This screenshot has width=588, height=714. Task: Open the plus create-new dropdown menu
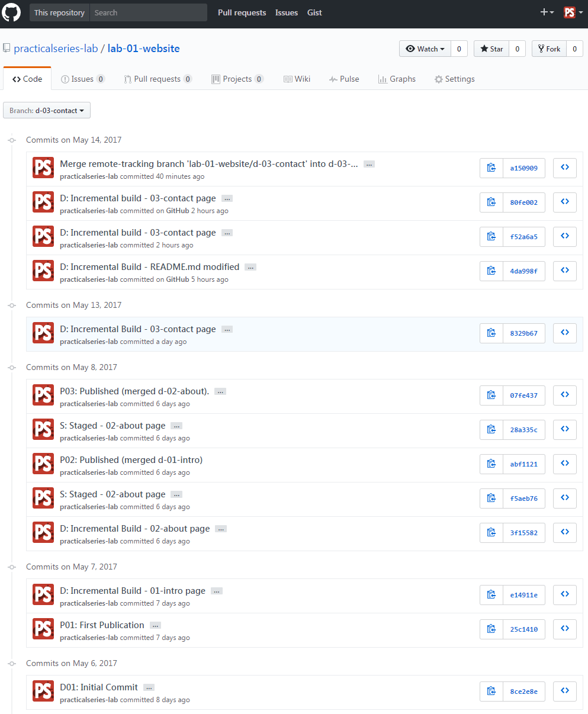coord(547,12)
